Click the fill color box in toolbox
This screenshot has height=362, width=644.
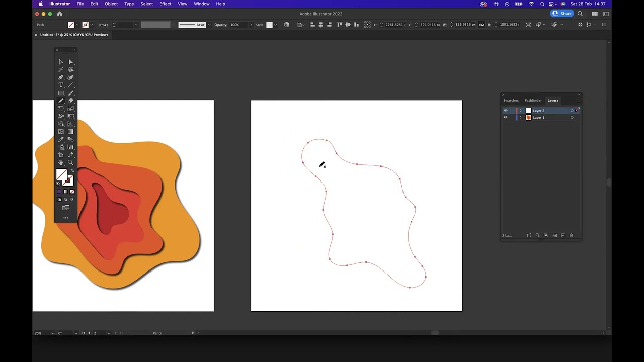[61, 174]
